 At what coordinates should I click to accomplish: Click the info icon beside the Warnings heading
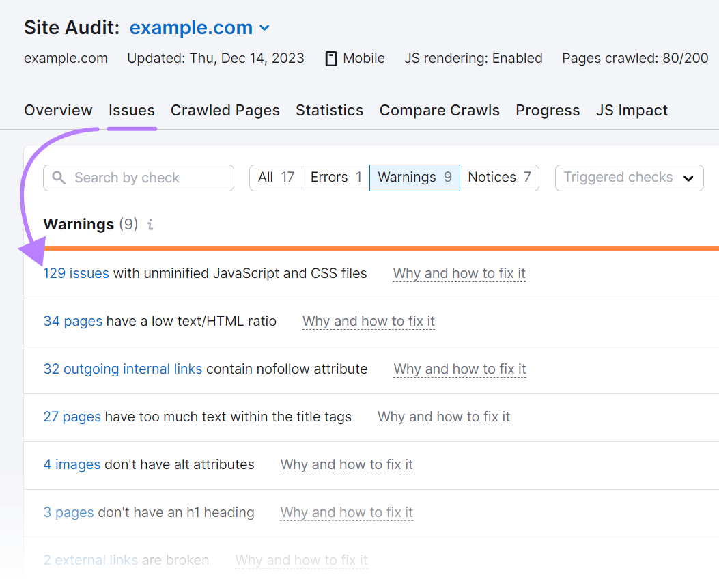(150, 224)
